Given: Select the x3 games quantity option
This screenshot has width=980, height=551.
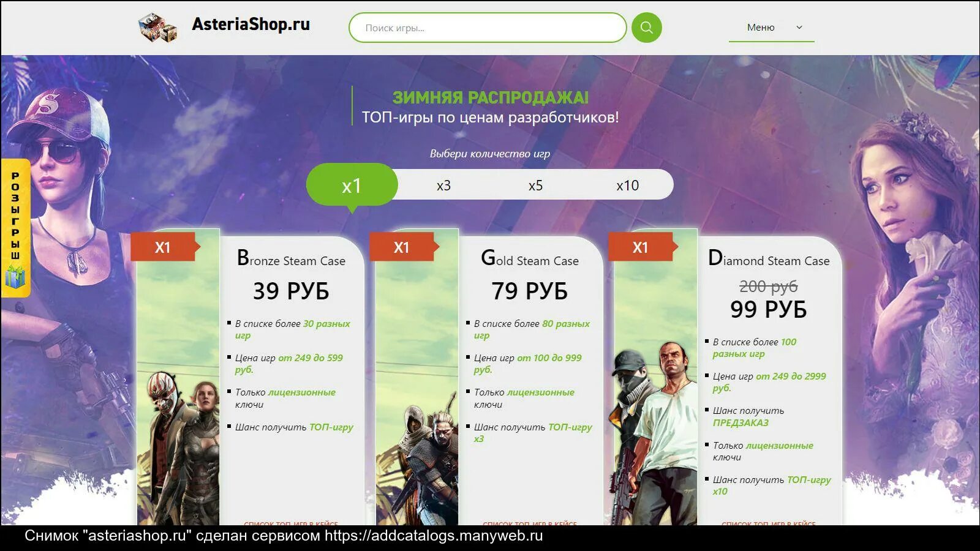Looking at the screenshot, I should (x=443, y=186).
